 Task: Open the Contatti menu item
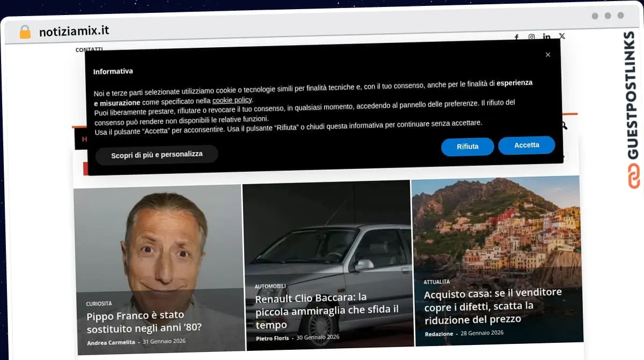89,49
